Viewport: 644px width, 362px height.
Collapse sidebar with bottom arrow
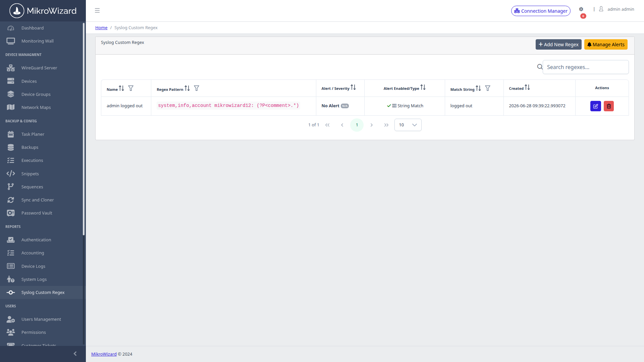pos(75,354)
